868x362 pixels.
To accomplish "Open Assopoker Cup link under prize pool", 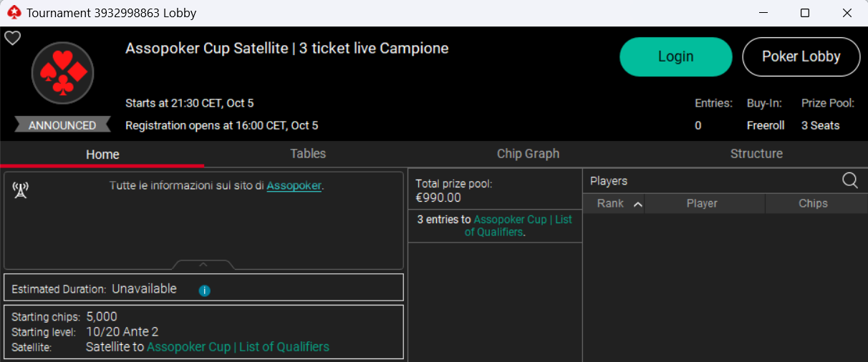I will [523, 220].
